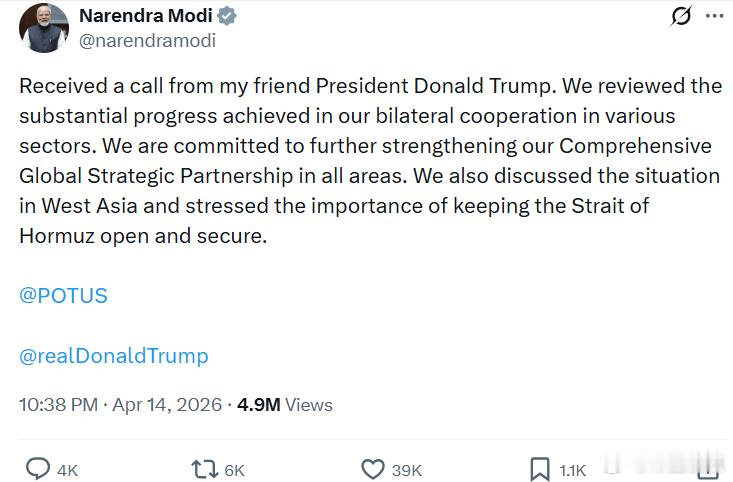Click the reply speech bubble icon

point(38,469)
